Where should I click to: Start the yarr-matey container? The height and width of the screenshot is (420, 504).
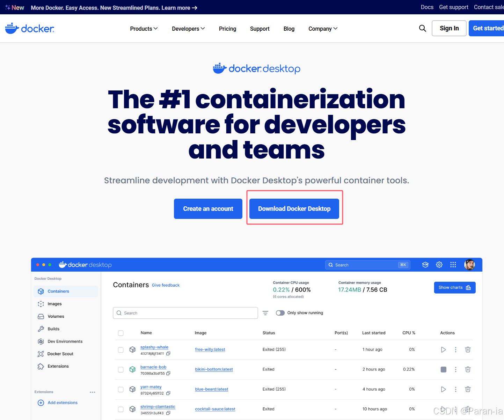443,389
